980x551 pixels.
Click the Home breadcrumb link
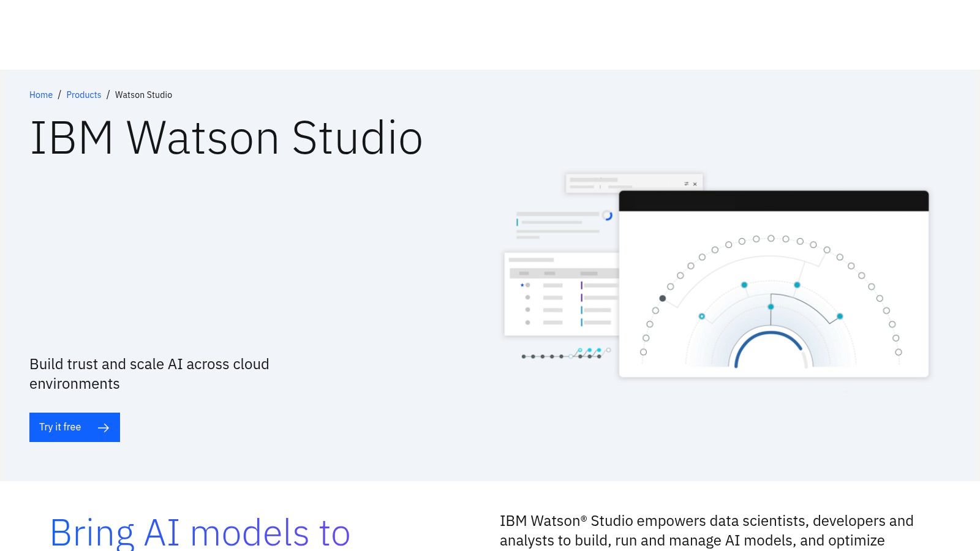click(41, 95)
